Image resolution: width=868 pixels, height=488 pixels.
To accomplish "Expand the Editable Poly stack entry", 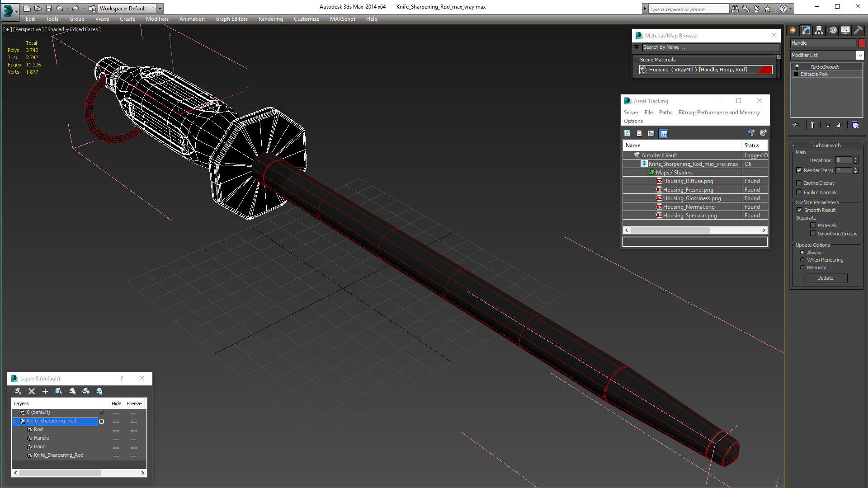I will click(796, 74).
